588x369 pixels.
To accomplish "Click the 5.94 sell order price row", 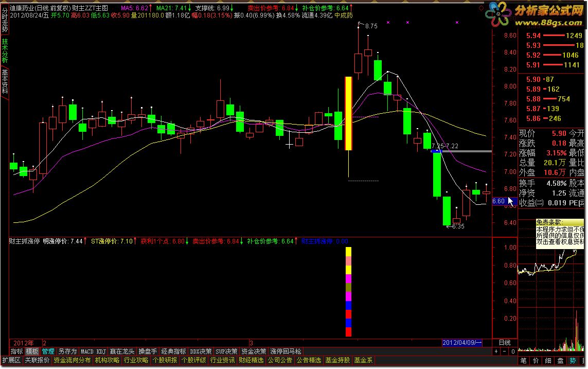I will (x=554, y=36).
